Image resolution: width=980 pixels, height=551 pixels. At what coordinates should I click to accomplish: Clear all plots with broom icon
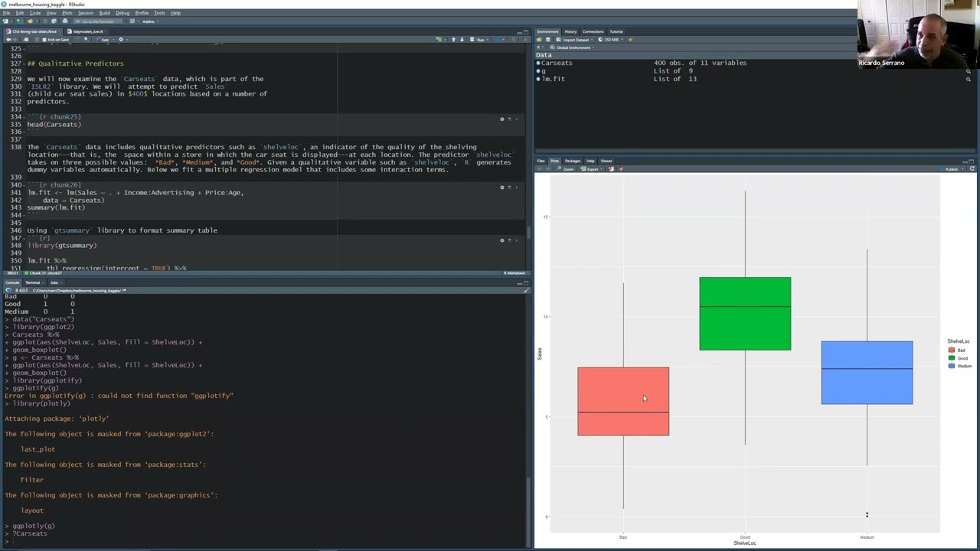[621, 169]
